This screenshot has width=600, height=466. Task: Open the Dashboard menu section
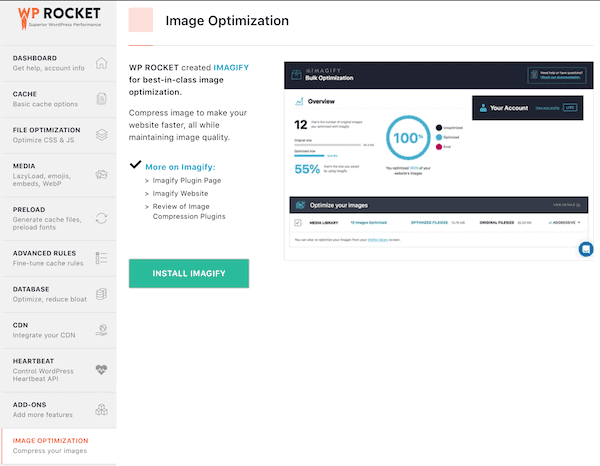tap(59, 63)
